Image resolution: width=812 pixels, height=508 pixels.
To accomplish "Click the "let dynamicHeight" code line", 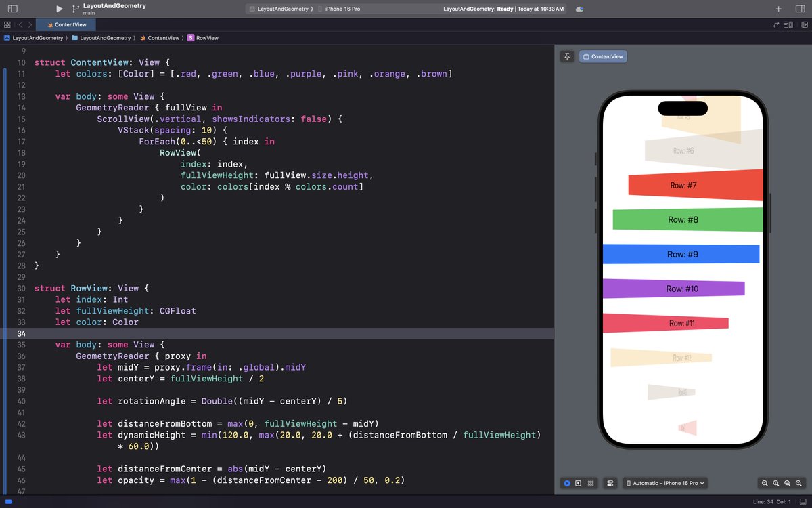I will point(318,440).
